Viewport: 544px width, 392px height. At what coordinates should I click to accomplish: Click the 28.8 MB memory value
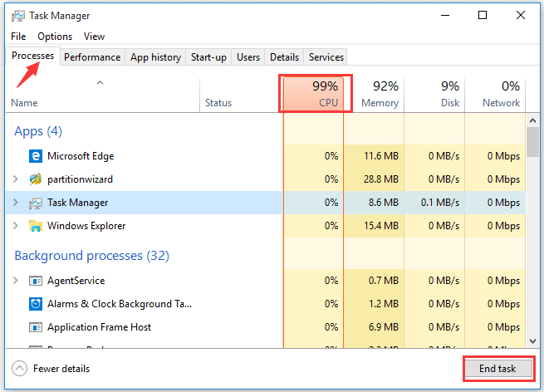click(x=381, y=179)
